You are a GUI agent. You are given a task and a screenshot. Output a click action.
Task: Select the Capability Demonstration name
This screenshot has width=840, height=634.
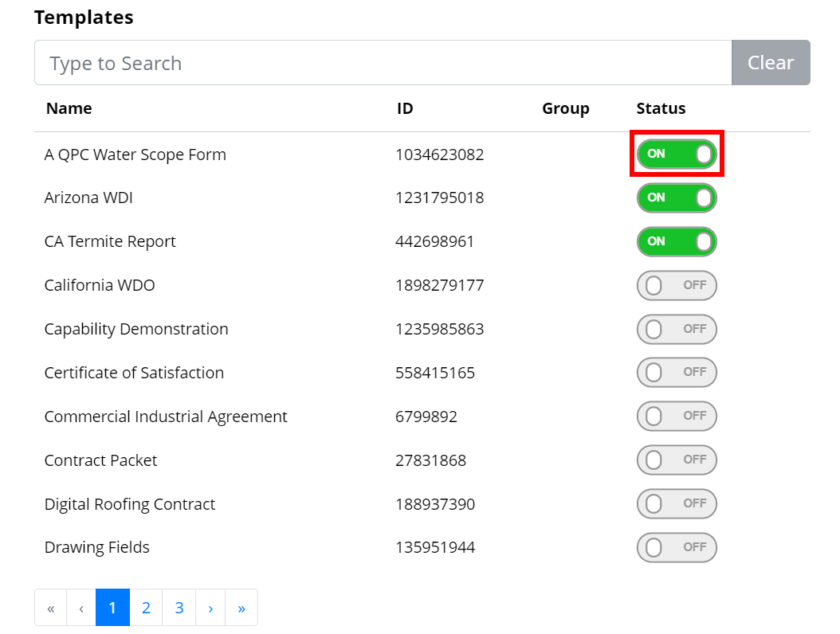[x=136, y=329]
